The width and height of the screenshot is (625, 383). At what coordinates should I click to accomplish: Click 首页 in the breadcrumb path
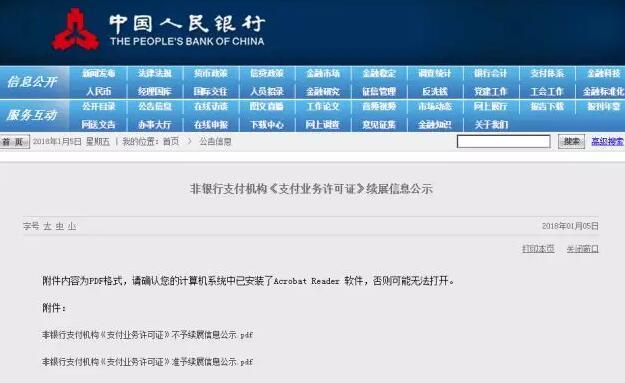pos(171,142)
